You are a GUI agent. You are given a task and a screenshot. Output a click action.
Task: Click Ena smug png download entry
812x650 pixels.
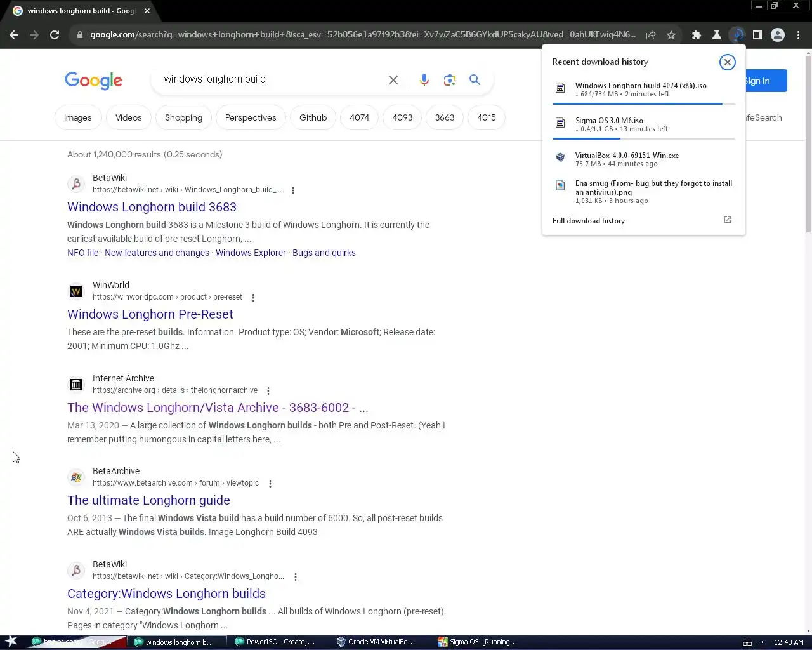[643, 192]
